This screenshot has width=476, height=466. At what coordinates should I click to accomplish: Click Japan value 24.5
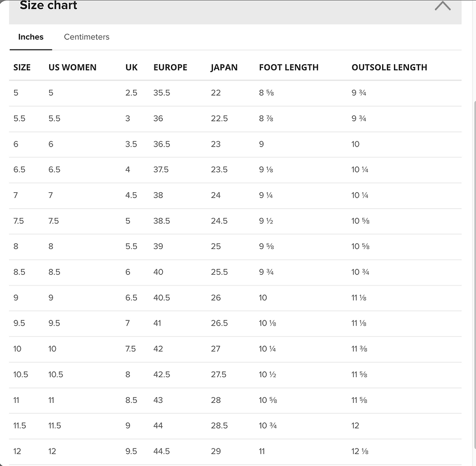click(219, 221)
